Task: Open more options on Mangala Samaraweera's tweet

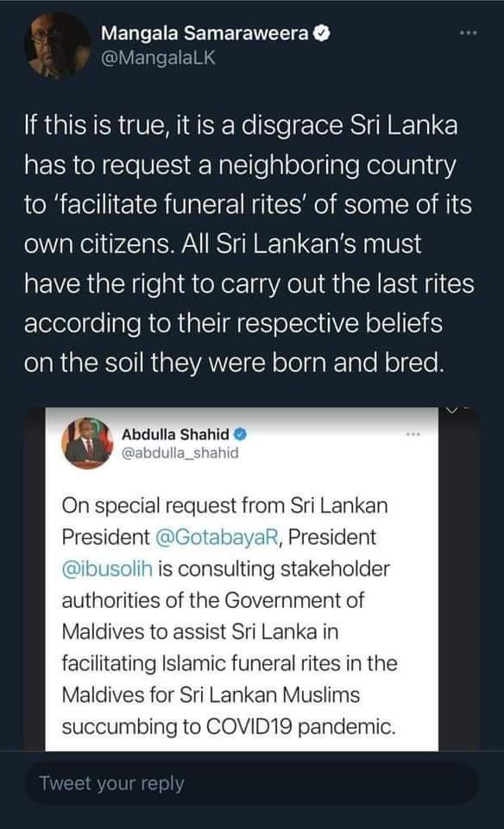Action: coord(468,33)
